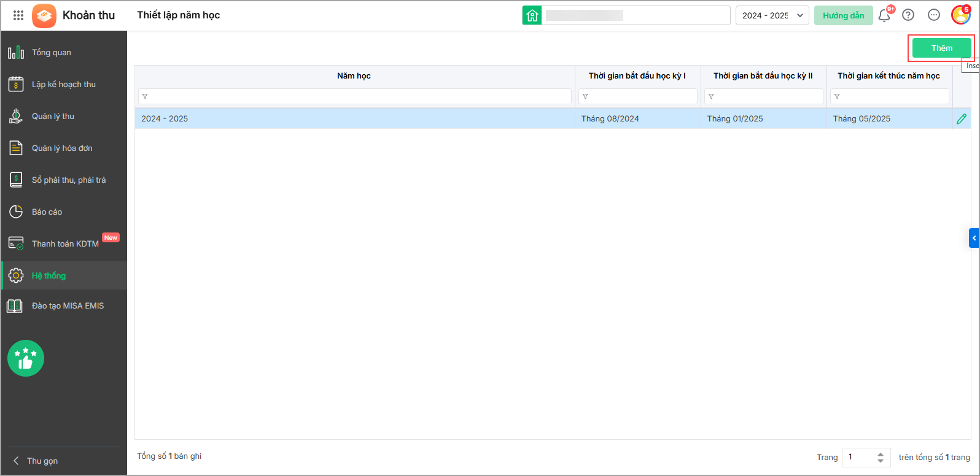Open the Thanh toán KDTM menu item

[x=64, y=244]
